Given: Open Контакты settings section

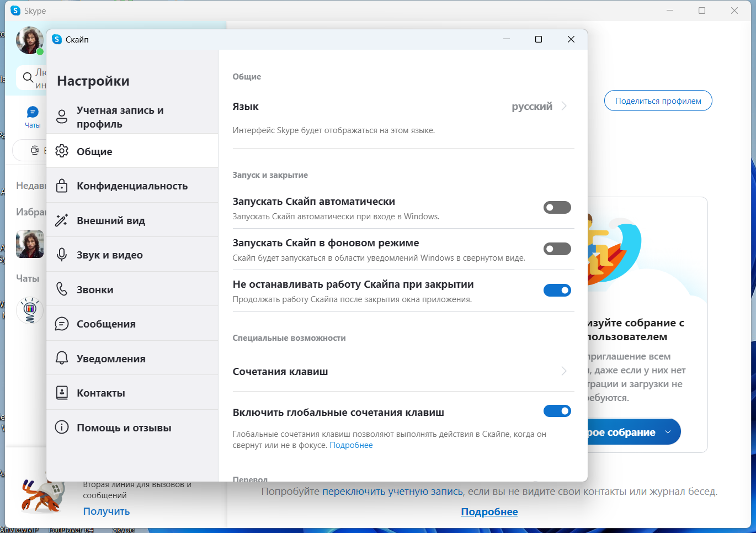Looking at the screenshot, I should (132, 393).
